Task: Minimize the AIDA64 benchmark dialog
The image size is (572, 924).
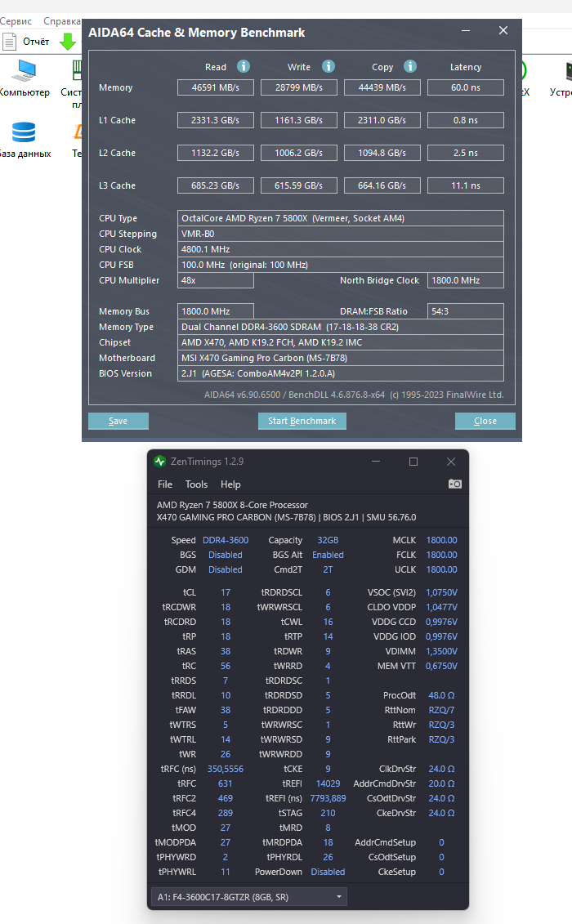Action: click(x=466, y=31)
